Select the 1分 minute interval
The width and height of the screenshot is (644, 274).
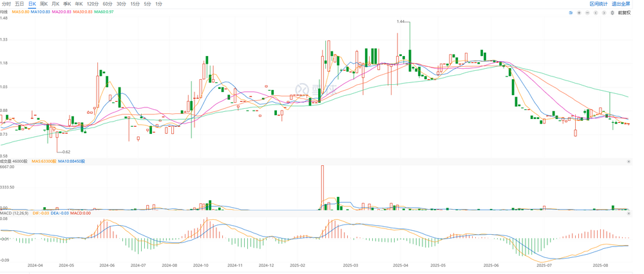coord(158,4)
